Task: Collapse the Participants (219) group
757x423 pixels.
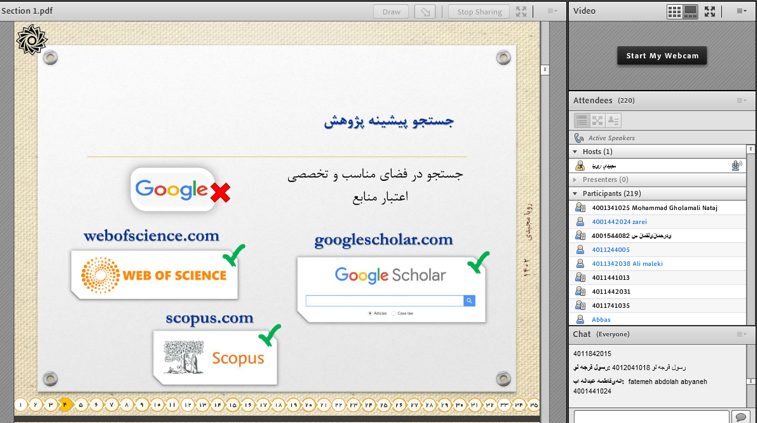Action: pyautogui.click(x=576, y=194)
